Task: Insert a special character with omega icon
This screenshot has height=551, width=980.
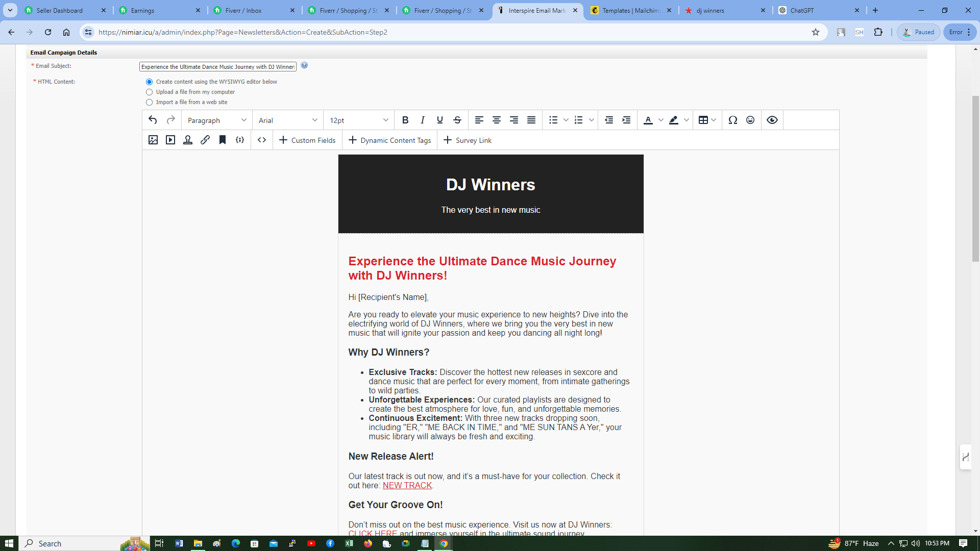Action: (x=733, y=120)
